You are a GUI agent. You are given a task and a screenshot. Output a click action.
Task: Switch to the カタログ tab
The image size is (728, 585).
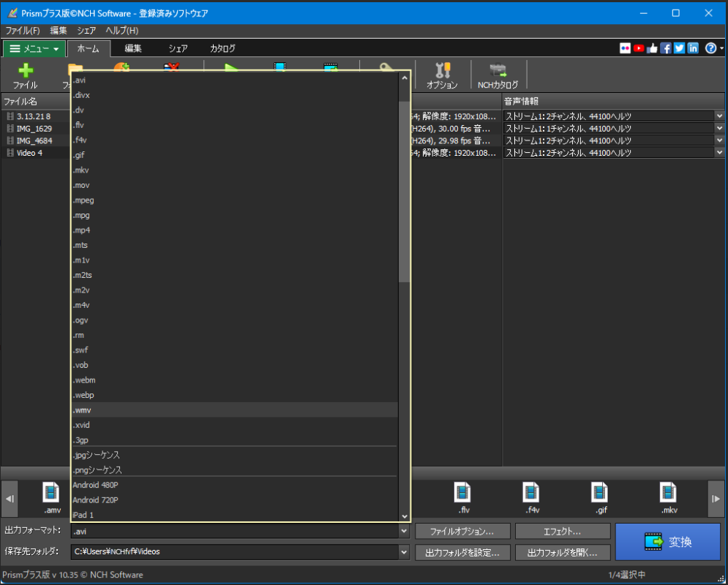pos(222,49)
